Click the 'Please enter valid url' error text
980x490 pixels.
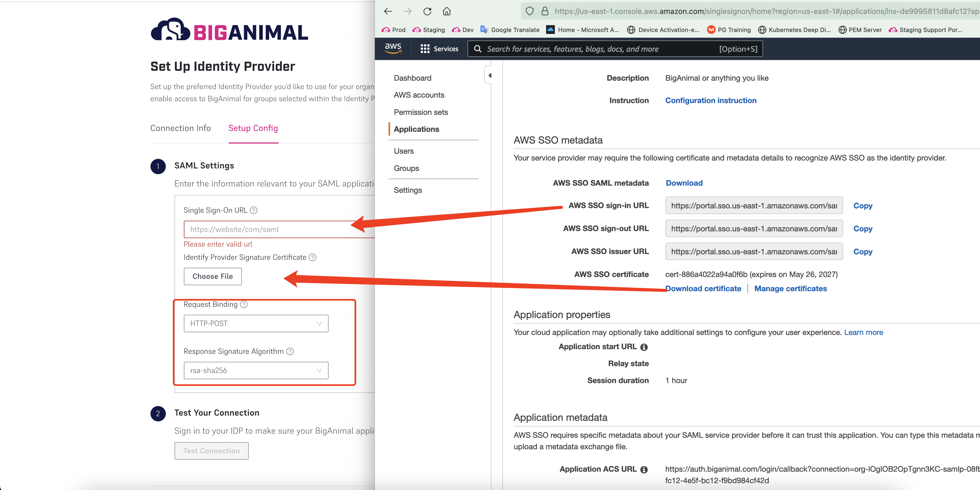tap(218, 244)
